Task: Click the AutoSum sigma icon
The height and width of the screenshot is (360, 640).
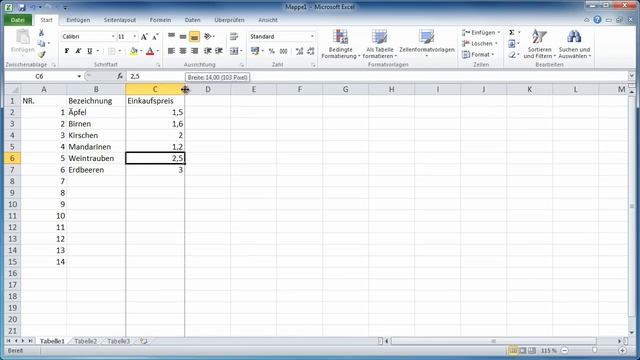Action: click(511, 33)
